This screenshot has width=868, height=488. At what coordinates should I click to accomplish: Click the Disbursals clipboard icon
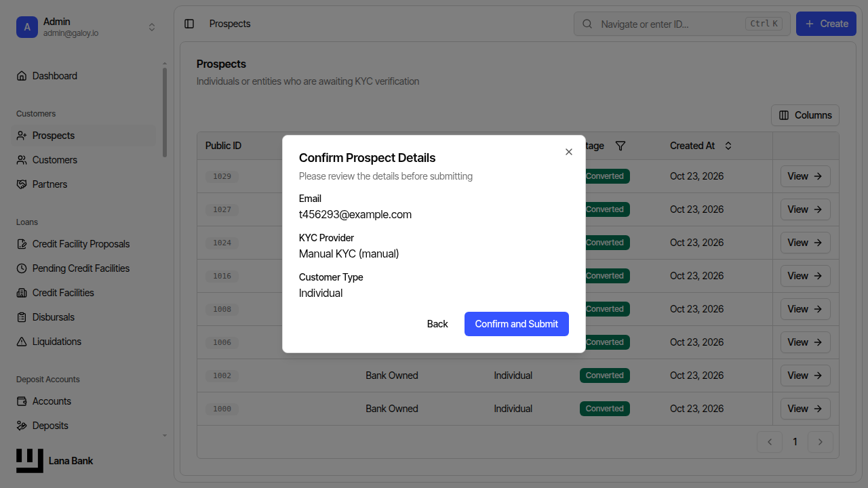click(x=22, y=317)
